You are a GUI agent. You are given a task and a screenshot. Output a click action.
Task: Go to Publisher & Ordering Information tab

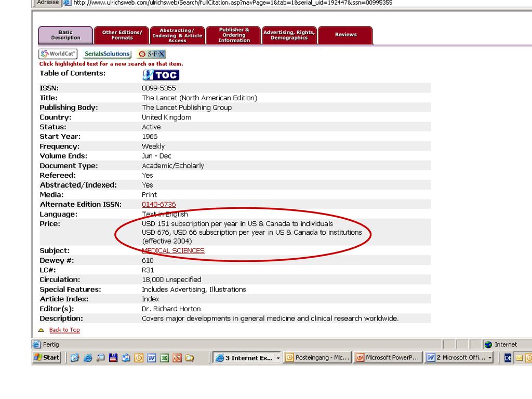[234, 35]
